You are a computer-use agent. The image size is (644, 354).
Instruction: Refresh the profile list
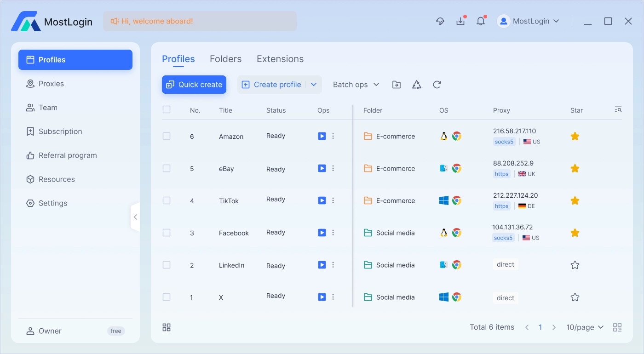(x=437, y=85)
